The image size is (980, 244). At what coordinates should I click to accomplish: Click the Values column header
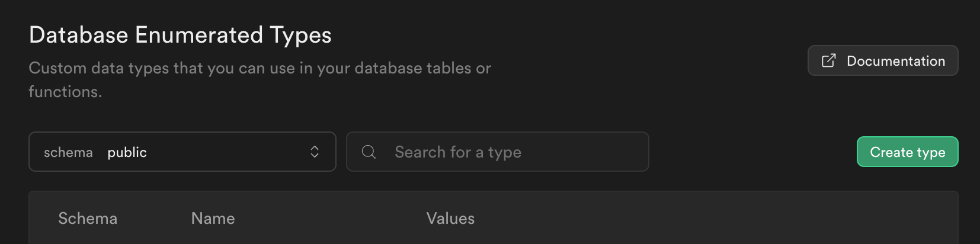[450, 219]
